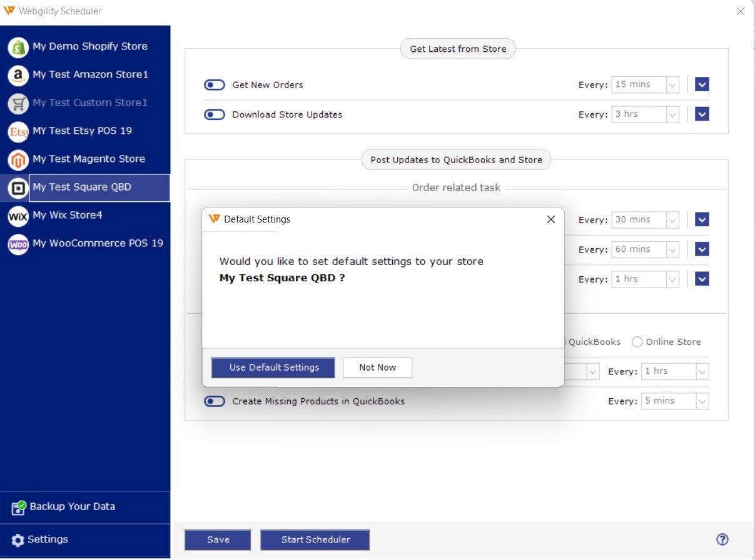Viewport: 755px width, 560px height.
Task: Toggle Download Store Updates switch
Action: click(215, 115)
